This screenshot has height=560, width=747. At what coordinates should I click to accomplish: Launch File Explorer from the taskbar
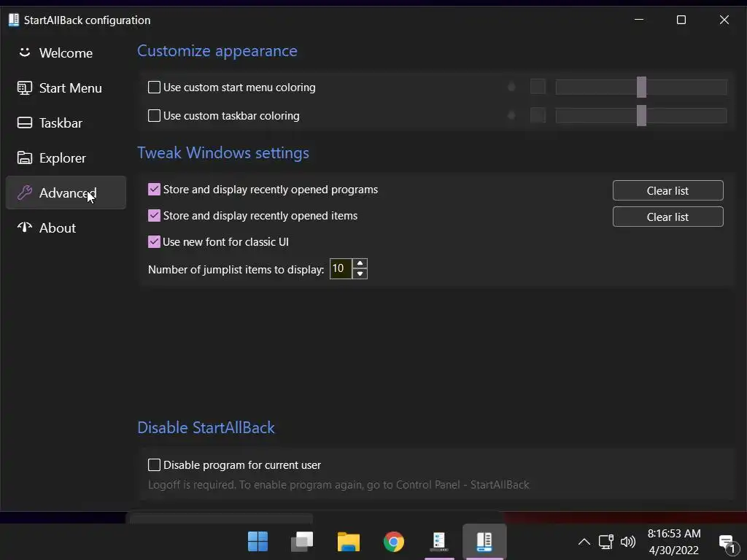click(x=348, y=542)
